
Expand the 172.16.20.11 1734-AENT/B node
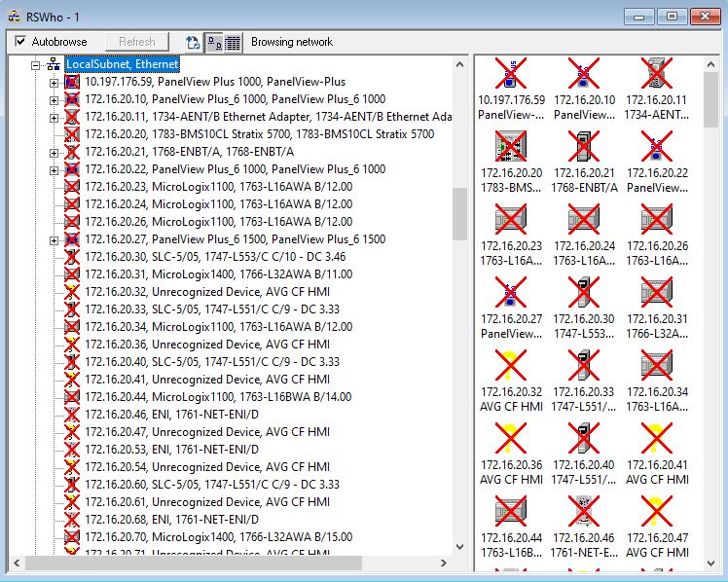pos(54,118)
